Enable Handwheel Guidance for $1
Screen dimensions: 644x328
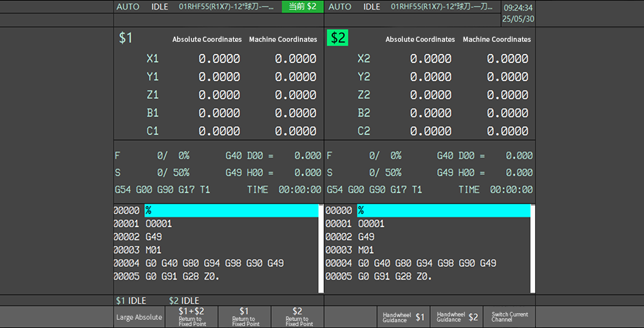(x=403, y=317)
